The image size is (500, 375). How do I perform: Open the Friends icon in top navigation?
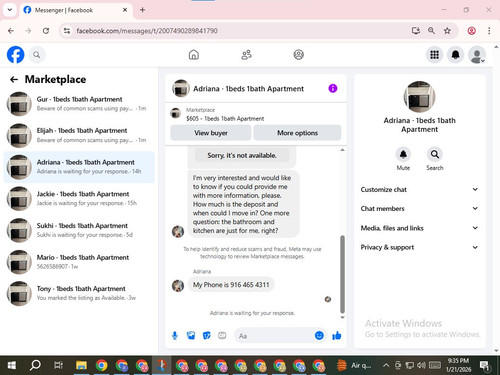pyautogui.click(x=246, y=55)
